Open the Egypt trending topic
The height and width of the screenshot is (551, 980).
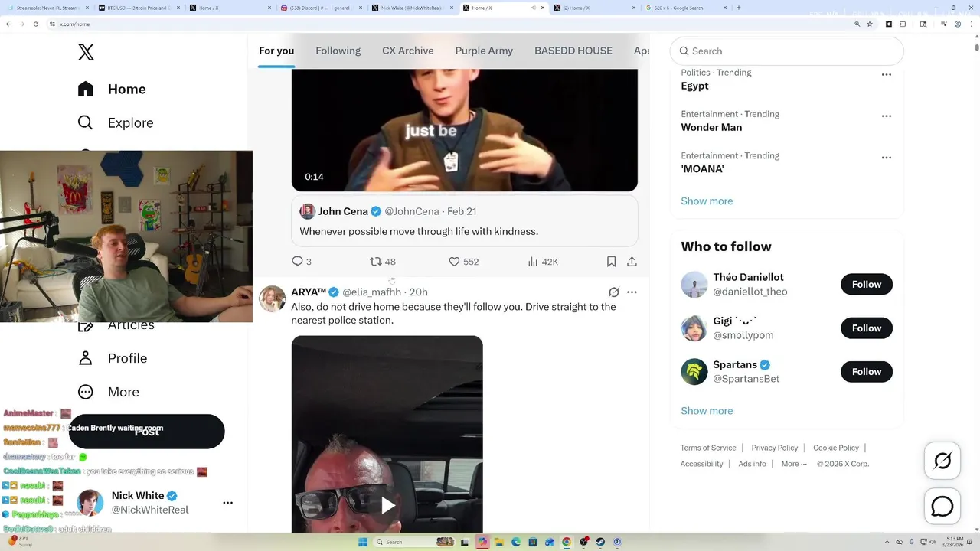(695, 86)
